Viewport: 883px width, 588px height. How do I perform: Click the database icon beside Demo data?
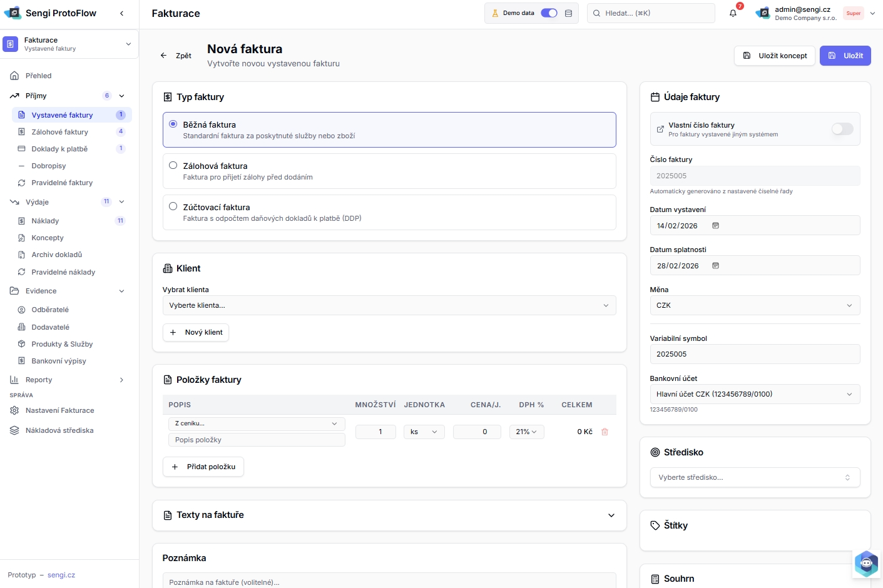point(568,13)
